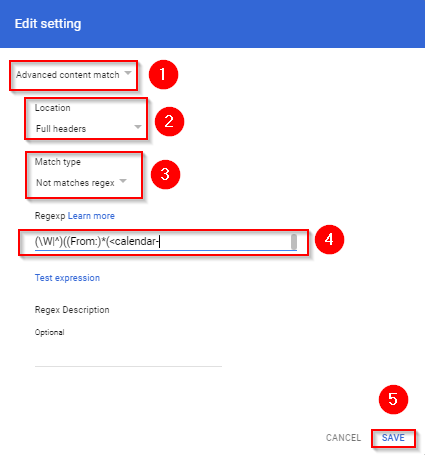Click the red circle numbered 3
The image size is (425, 455).
(165, 174)
